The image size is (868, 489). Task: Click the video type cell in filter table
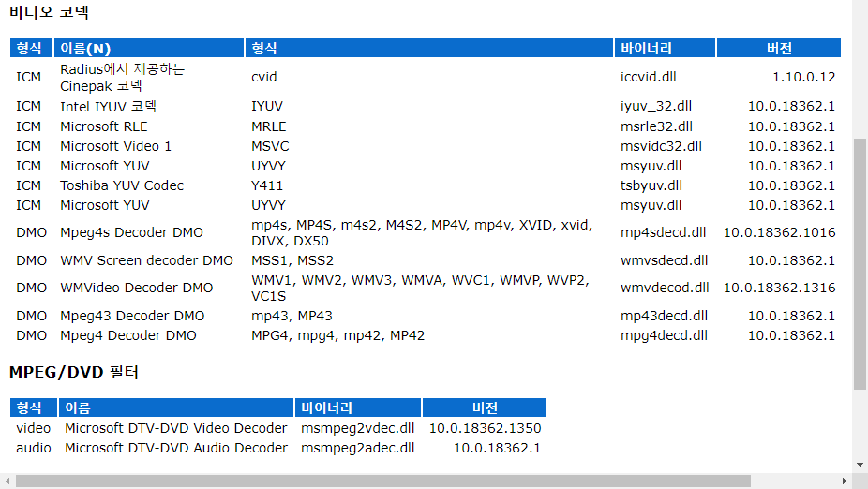click(x=33, y=429)
